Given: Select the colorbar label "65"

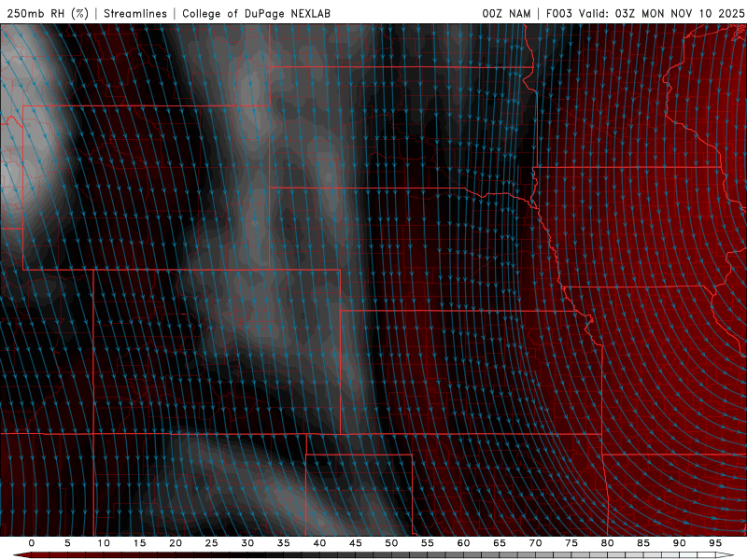Looking at the screenshot, I should 500,543.
